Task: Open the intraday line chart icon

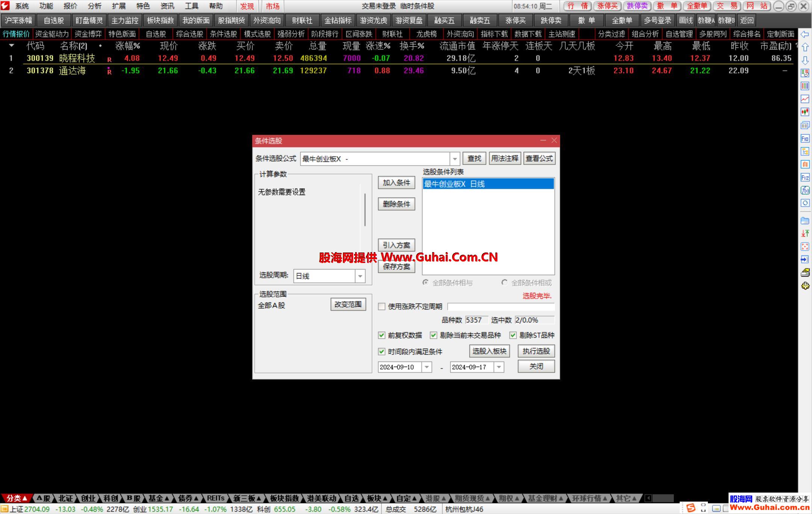Action: click(x=805, y=99)
